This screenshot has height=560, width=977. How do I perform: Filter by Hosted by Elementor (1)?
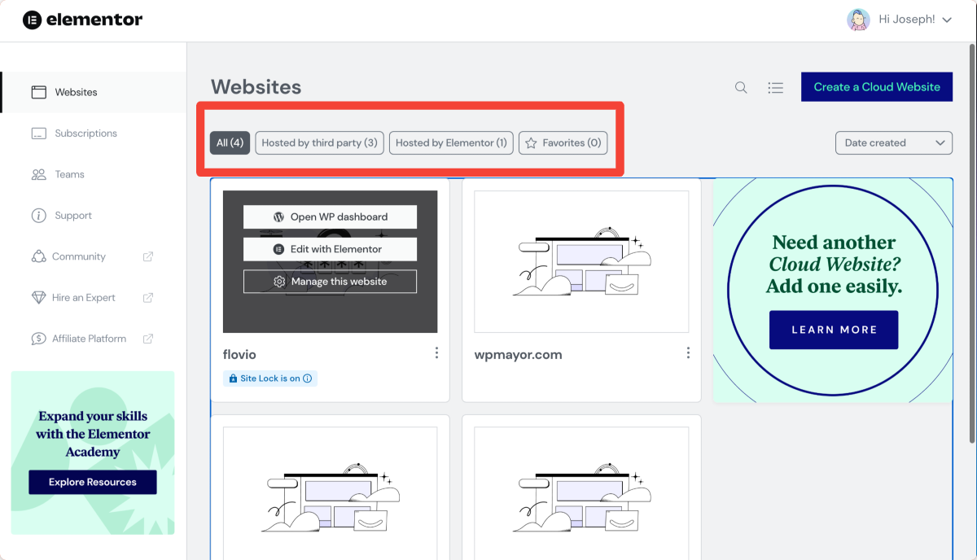[451, 142]
